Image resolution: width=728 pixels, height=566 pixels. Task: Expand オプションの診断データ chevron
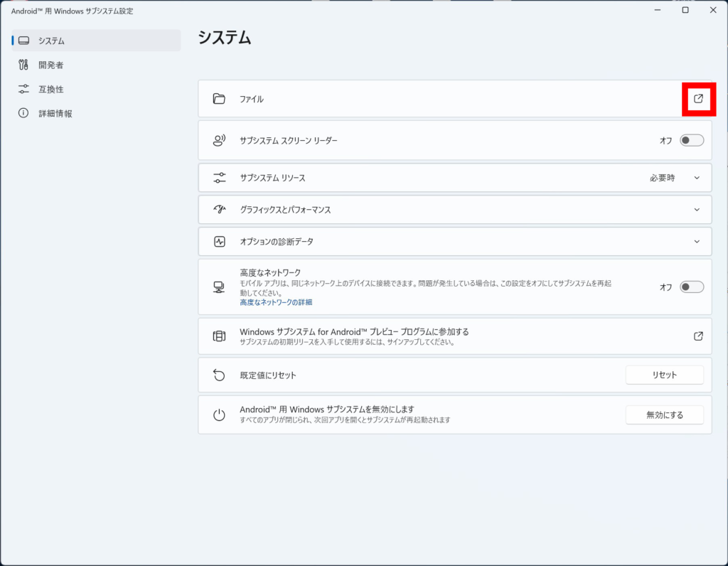[x=697, y=242]
